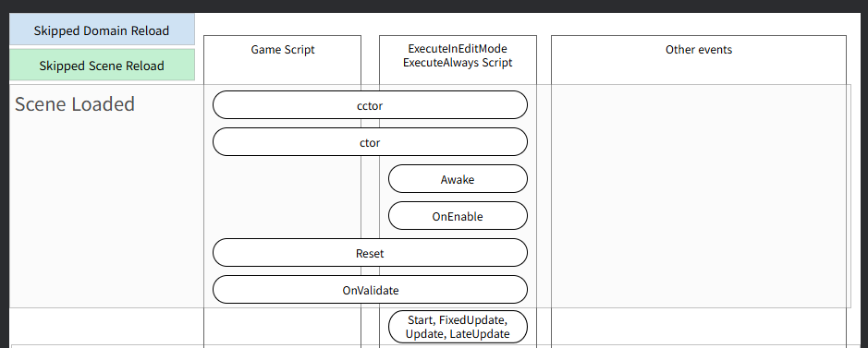Click the Start, FixedUpdate, Update, LateUpdate pill
Image resolution: width=868 pixels, height=348 pixels.
[x=458, y=327]
